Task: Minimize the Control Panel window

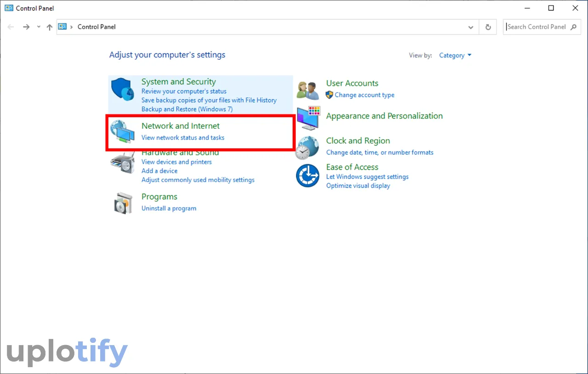Action: tap(527, 8)
